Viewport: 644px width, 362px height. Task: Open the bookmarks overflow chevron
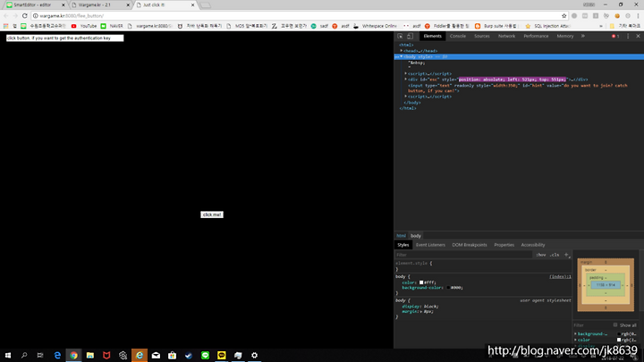(601, 26)
